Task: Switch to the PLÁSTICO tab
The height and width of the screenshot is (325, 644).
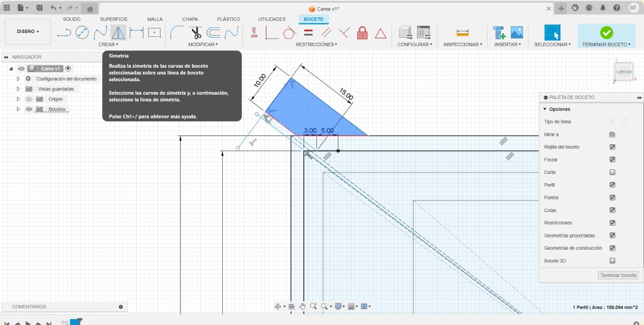Action: pyautogui.click(x=228, y=19)
